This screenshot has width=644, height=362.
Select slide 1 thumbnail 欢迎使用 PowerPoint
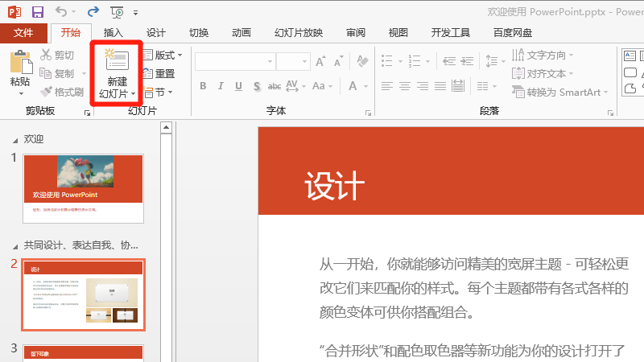[x=83, y=188]
